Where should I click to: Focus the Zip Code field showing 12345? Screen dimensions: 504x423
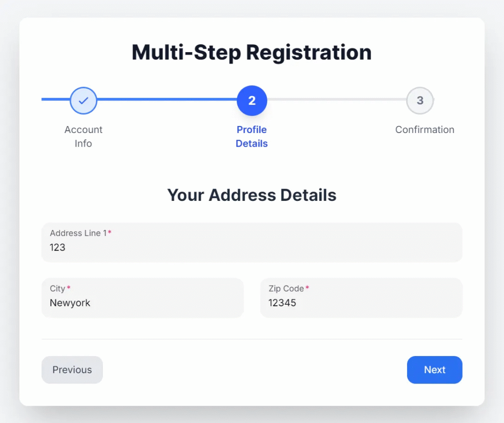click(361, 303)
